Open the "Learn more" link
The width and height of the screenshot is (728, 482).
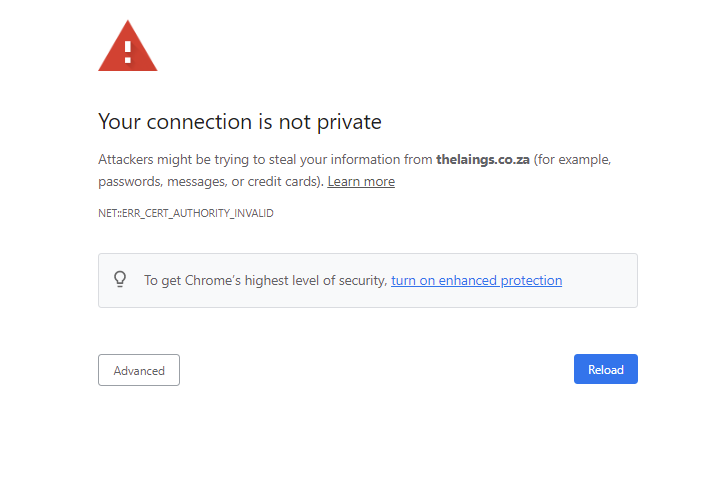pos(361,181)
